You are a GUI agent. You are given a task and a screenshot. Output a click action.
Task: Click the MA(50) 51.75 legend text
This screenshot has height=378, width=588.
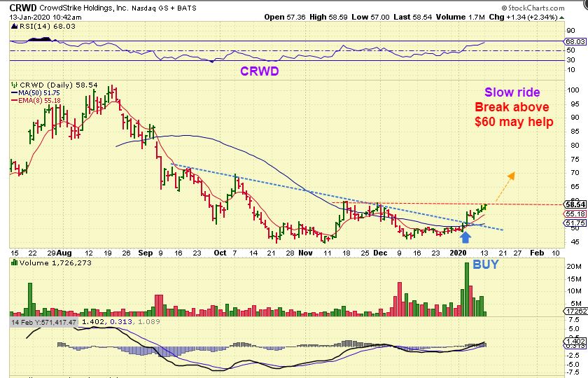click(39, 92)
